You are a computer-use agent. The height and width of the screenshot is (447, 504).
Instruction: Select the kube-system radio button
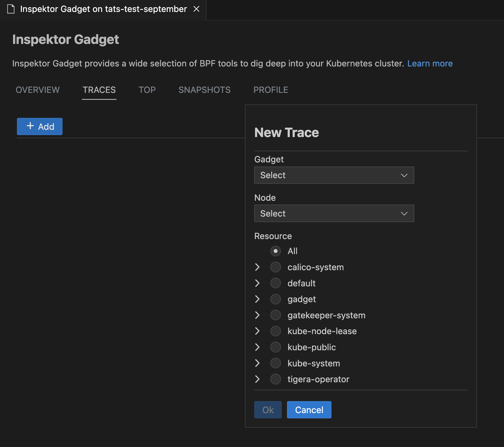(x=275, y=363)
